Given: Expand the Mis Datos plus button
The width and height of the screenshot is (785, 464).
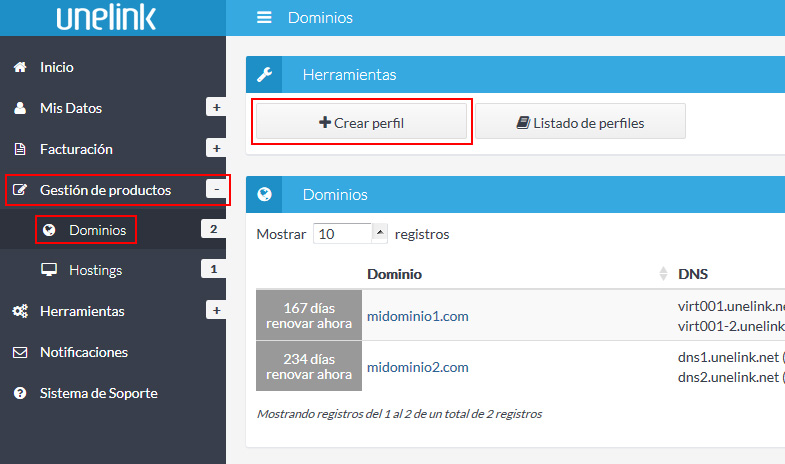Looking at the screenshot, I should pos(215,108).
